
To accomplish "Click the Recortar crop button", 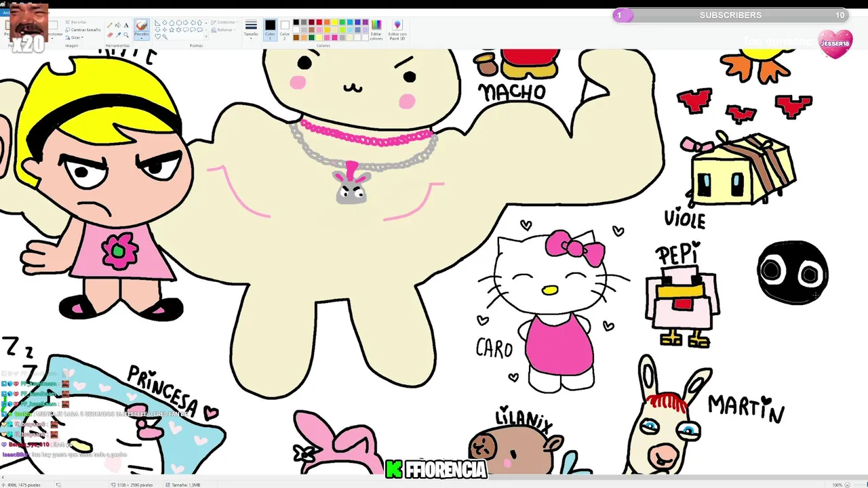I will point(76,22).
